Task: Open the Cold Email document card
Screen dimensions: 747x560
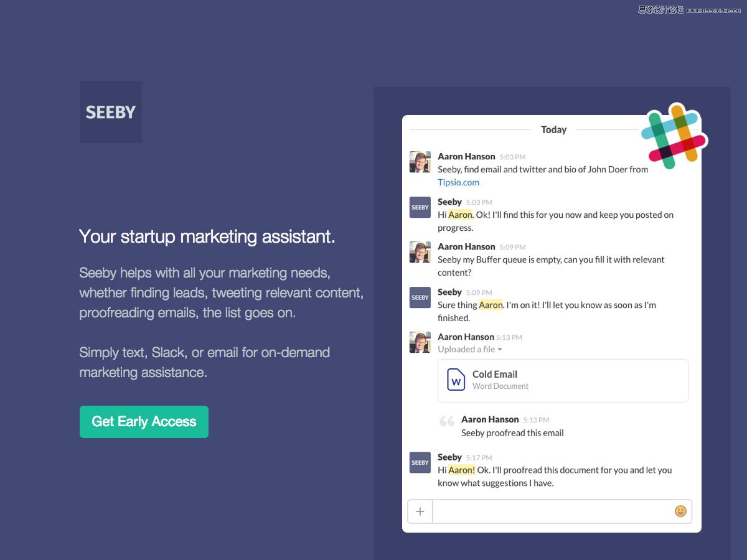Action: 563,381
